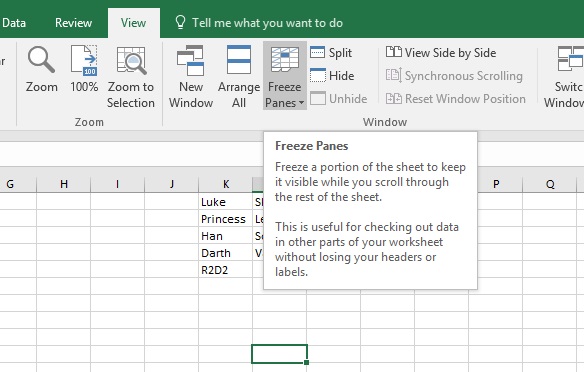Screen dimensions: 584x372
Task: Click the greyed Unhide command
Action: [339, 99]
